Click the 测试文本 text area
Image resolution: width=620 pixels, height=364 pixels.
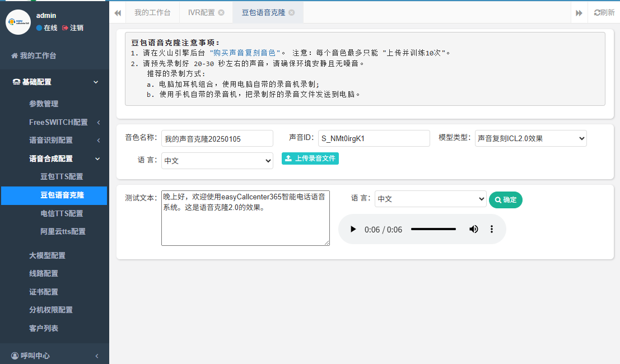coord(245,218)
